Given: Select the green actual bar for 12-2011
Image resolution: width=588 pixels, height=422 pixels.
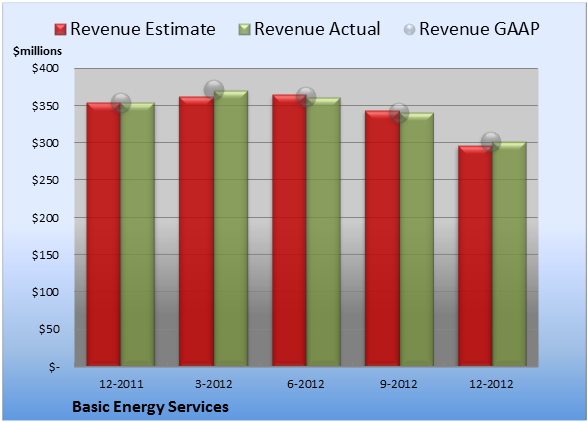Looking at the screenshot, I should 138,234.
